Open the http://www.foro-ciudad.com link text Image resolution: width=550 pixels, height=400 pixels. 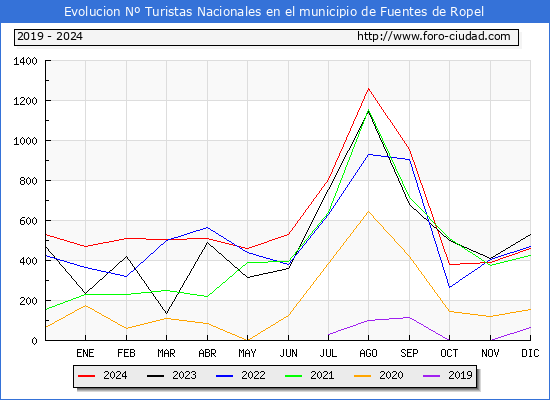pyautogui.click(x=434, y=36)
